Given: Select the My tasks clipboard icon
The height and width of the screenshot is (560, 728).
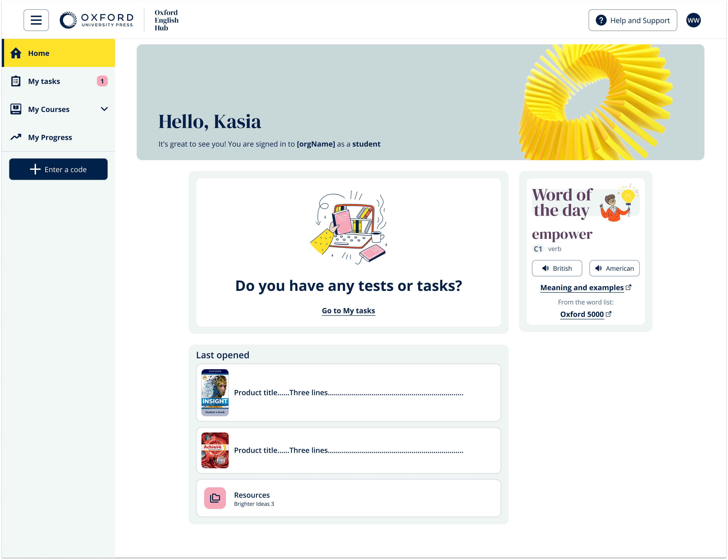Looking at the screenshot, I should [16, 81].
